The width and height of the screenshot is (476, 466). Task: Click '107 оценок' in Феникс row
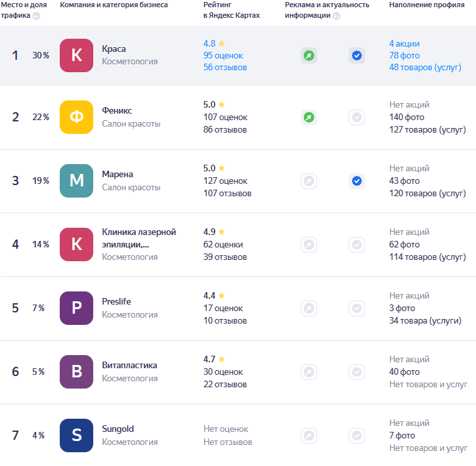click(x=225, y=117)
